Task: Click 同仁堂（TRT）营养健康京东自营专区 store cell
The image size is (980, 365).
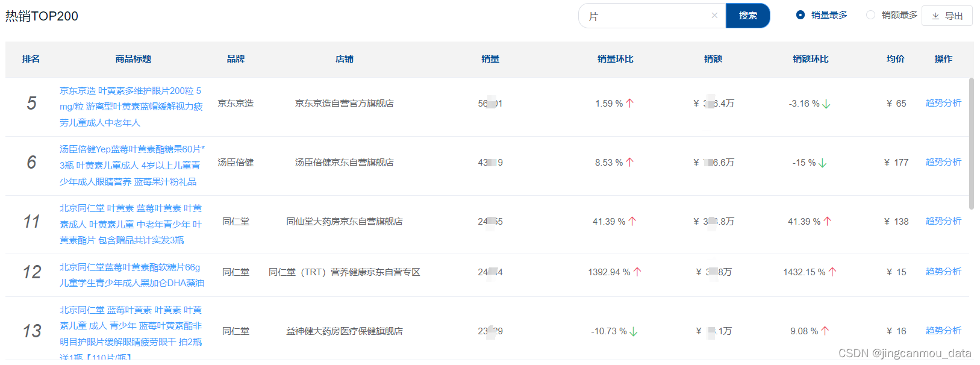Action: 345,272
